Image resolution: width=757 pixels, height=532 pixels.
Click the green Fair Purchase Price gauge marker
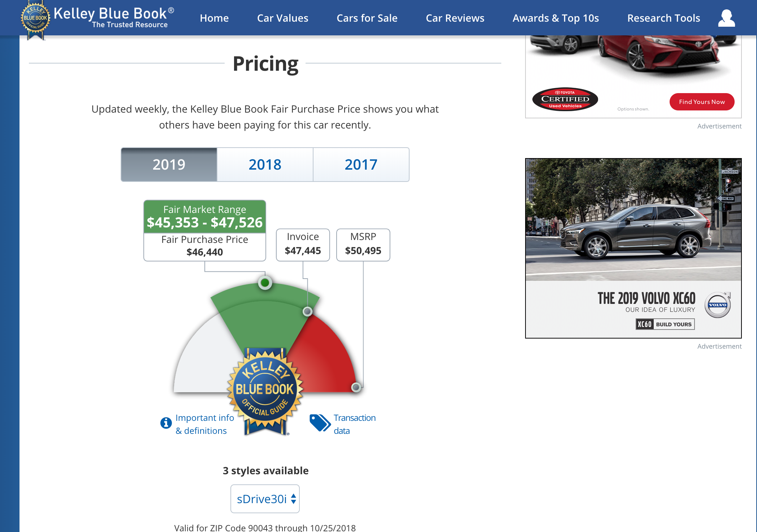[x=265, y=283]
